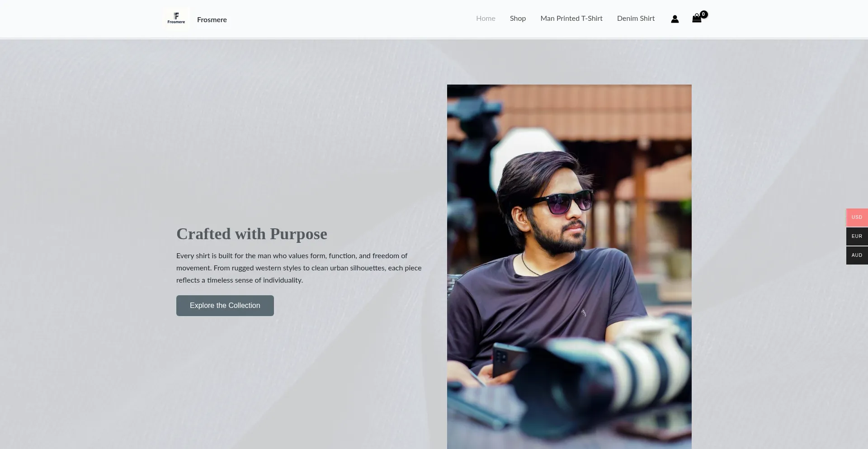Viewport: 868px width, 449px height.
Task: Click the hero description paragraph
Action: (x=299, y=268)
